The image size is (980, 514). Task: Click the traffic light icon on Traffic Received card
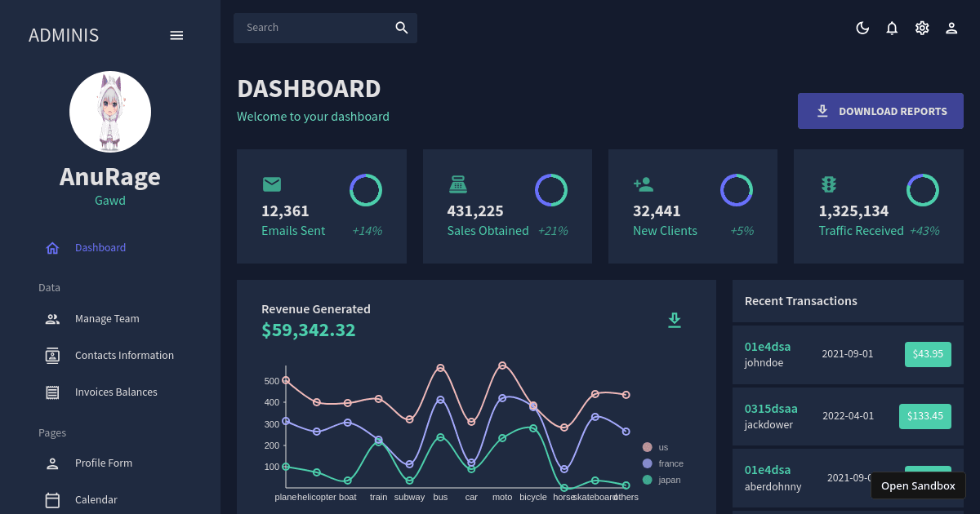coord(828,184)
